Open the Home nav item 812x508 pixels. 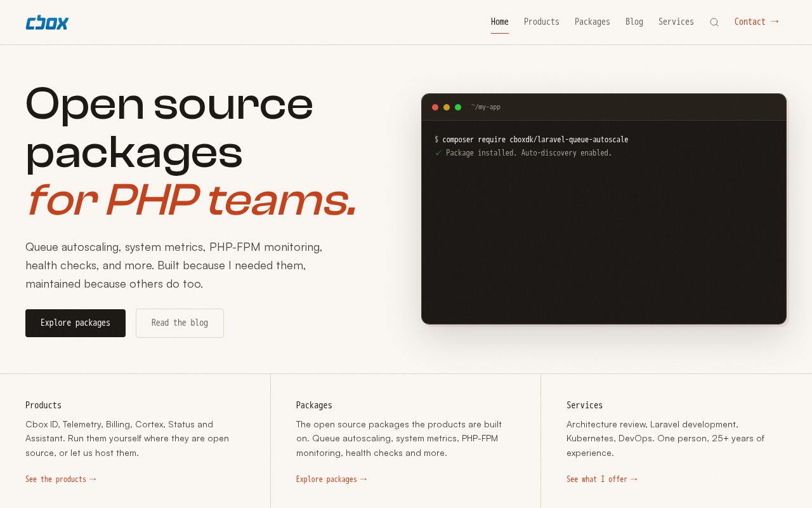(500, 22)
